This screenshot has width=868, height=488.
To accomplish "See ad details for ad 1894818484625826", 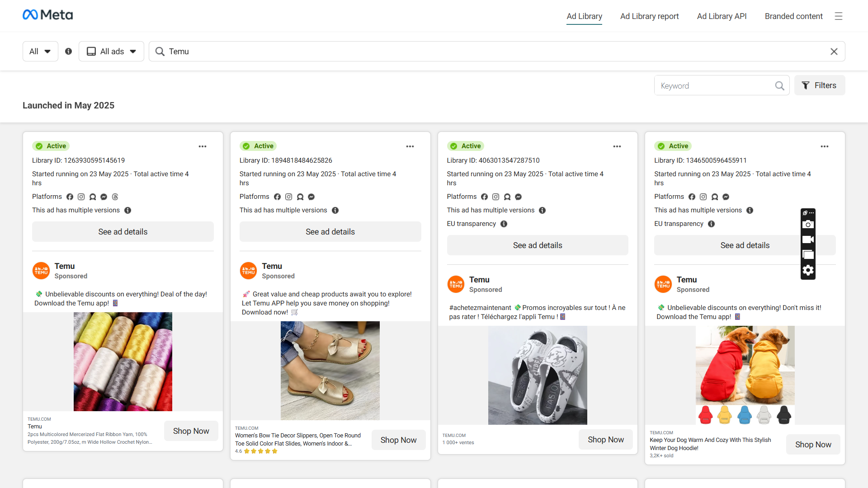I will coord(330,232).
